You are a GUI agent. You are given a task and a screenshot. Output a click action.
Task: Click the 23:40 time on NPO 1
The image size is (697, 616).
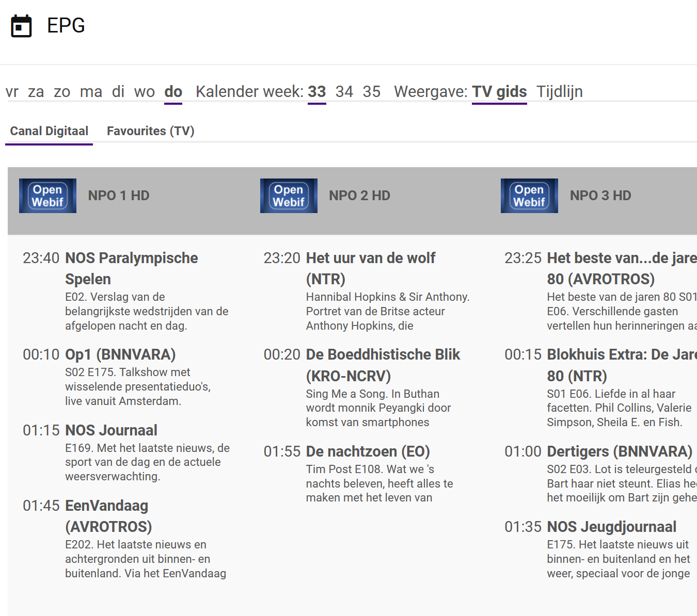[x=41, y=258]
